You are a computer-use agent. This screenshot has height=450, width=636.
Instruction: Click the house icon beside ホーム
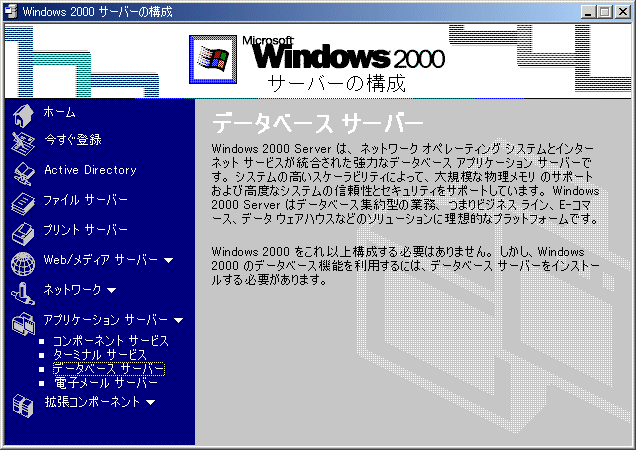[23, 116]
